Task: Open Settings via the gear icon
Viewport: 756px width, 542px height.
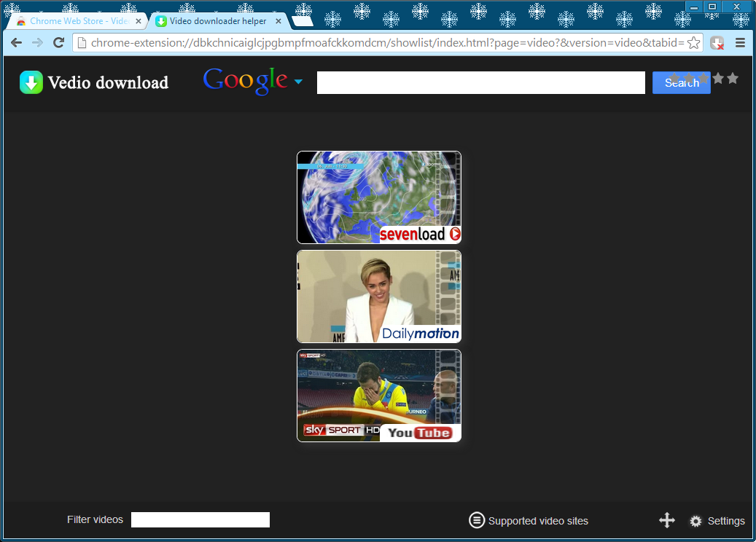Action: coord(696,521)
